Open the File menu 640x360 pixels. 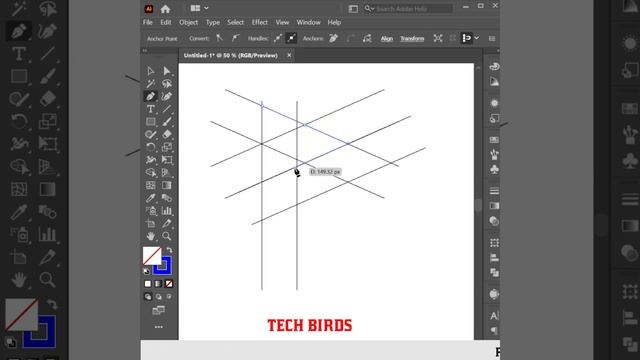click(148, 22)
